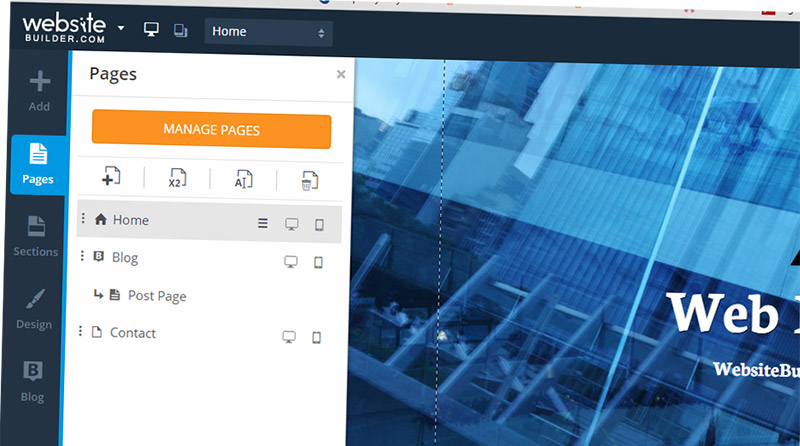Click the add new page icon
This screenshot has width=800, height=446.
(x=111, y=176)
